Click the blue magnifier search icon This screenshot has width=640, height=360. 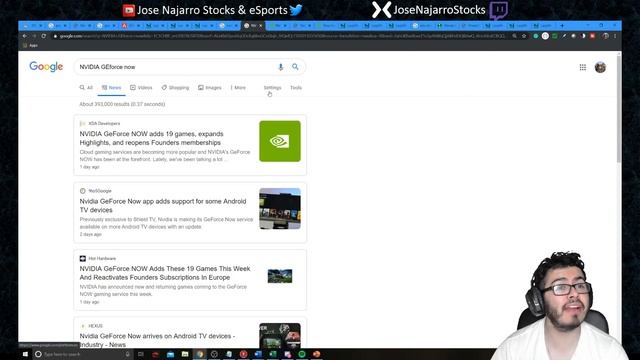(x=295, y=67)
